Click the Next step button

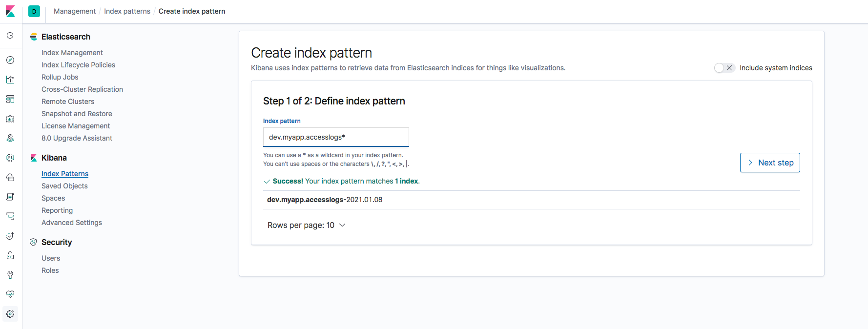click(770, 163)
